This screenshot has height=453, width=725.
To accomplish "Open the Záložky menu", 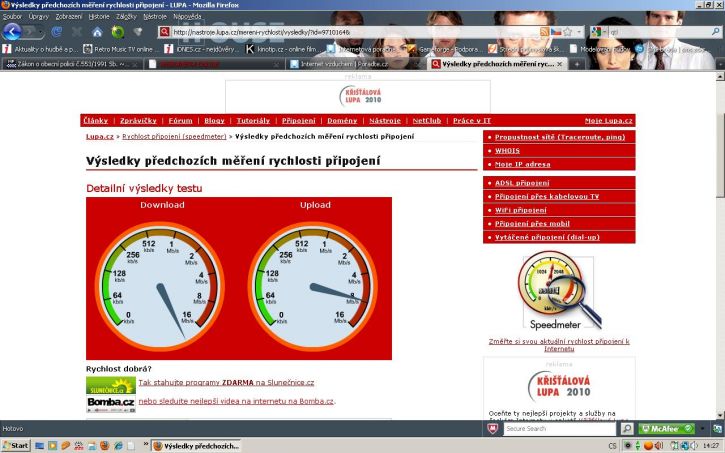I will point(126,16).
